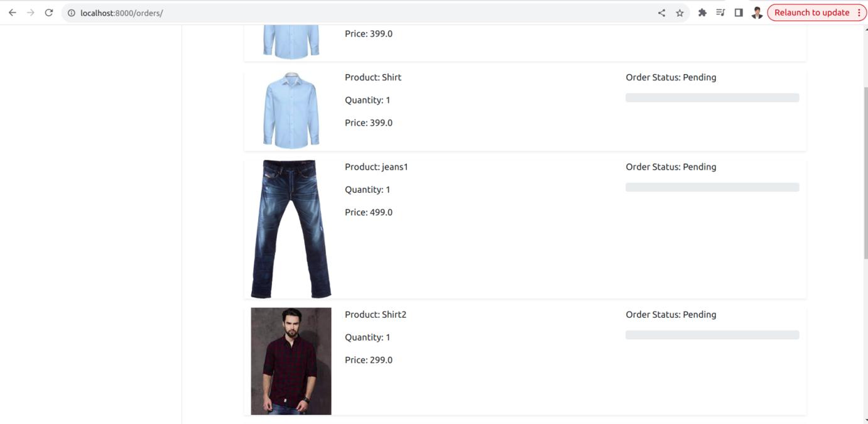
Task: Click the Shirt order status progress bar
Action: click(712, 97)
